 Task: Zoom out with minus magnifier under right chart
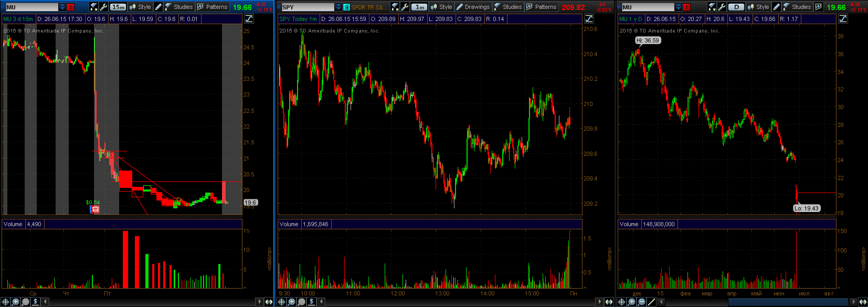(641, 302)
